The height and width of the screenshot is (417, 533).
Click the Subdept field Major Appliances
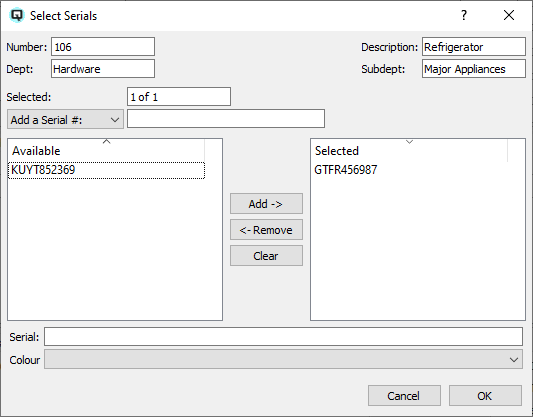point(474,69)
